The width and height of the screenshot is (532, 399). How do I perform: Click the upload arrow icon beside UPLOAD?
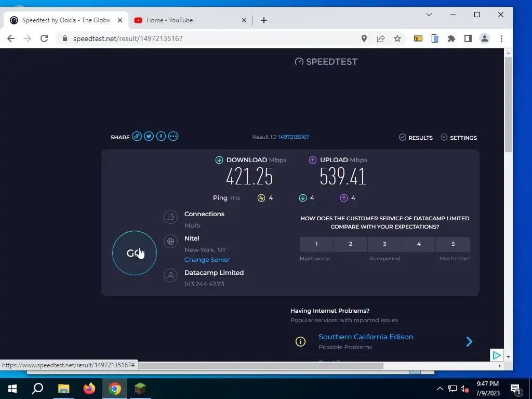click(x=312, y=160)
